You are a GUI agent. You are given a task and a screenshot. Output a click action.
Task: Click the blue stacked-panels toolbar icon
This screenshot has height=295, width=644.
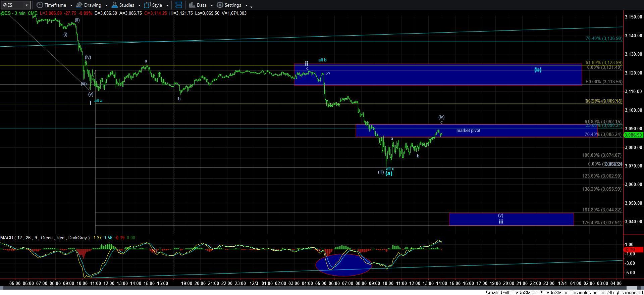click(179, 5)
